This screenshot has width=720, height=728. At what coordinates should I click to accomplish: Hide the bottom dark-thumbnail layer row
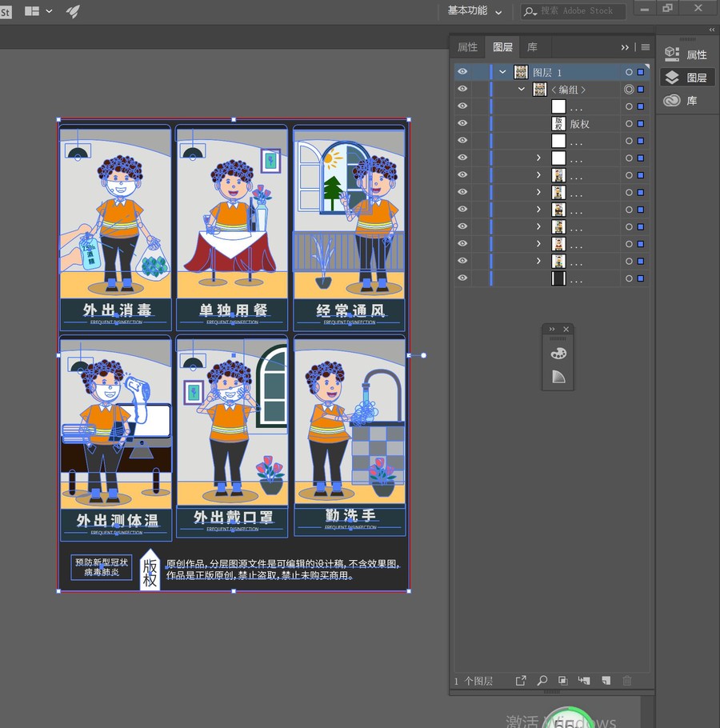(462, 278)
